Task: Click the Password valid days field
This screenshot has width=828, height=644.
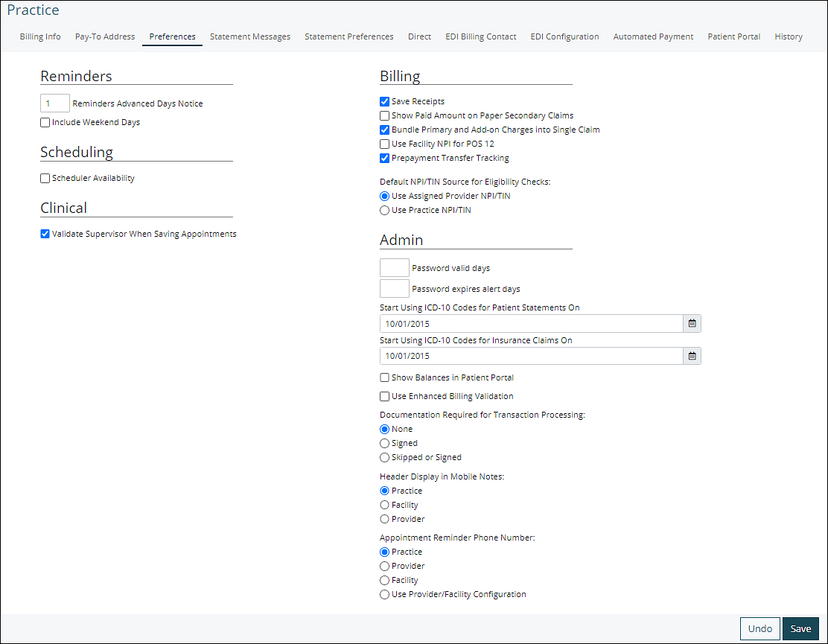Action: pyautogui.click(x=395, y=267)
